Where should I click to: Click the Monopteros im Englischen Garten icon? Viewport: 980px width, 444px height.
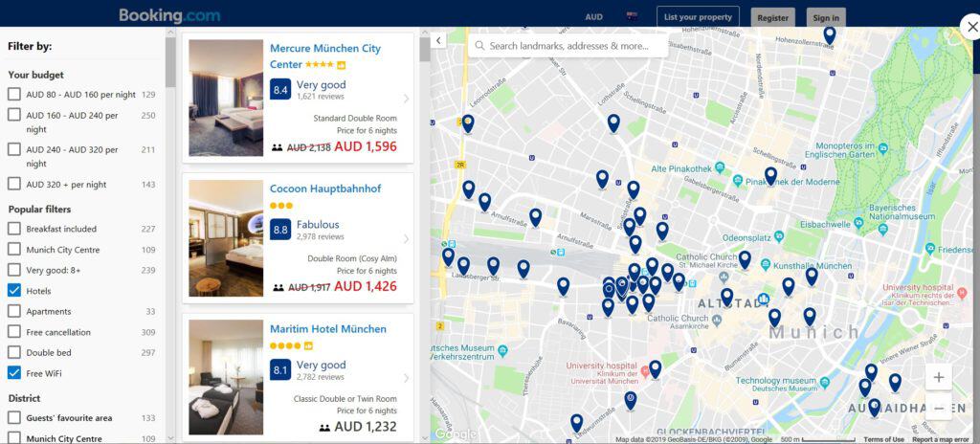[883, 148]
